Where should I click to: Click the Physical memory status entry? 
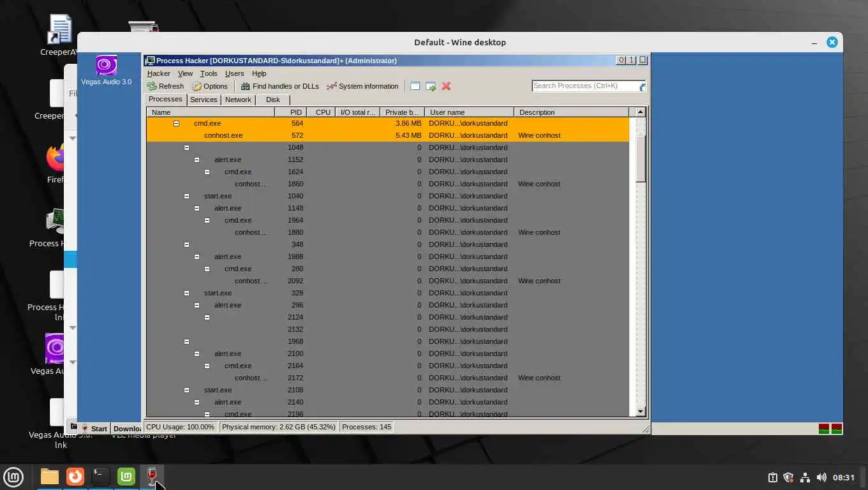[278, 427]
